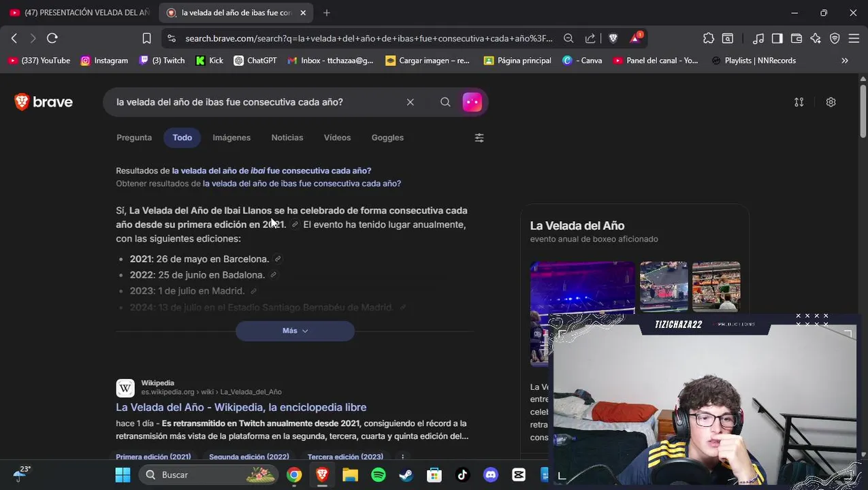Click the Brave search query input field
This screenshot has height=490, width=868.
pyautogui.click(x=255, y=102)
